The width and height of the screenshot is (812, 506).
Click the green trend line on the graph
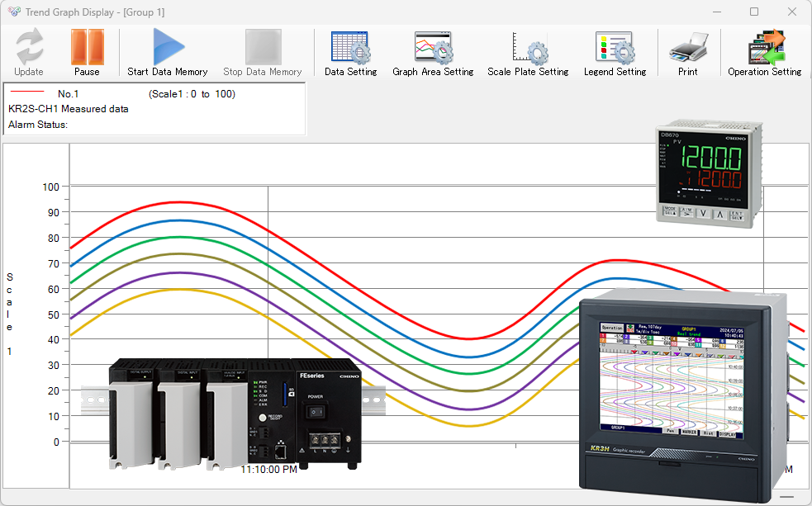click(x=179, y=237)
